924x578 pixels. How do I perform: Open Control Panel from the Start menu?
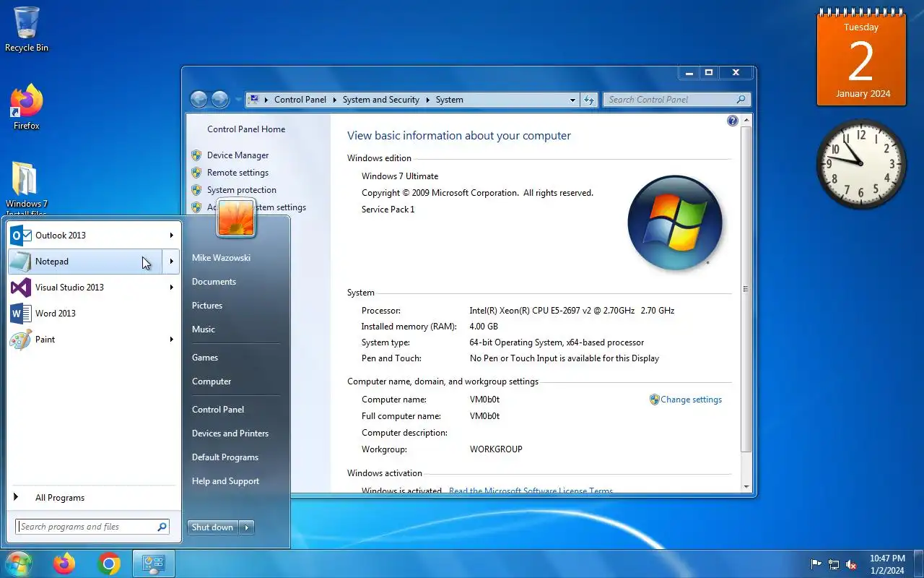pos(218,410)
